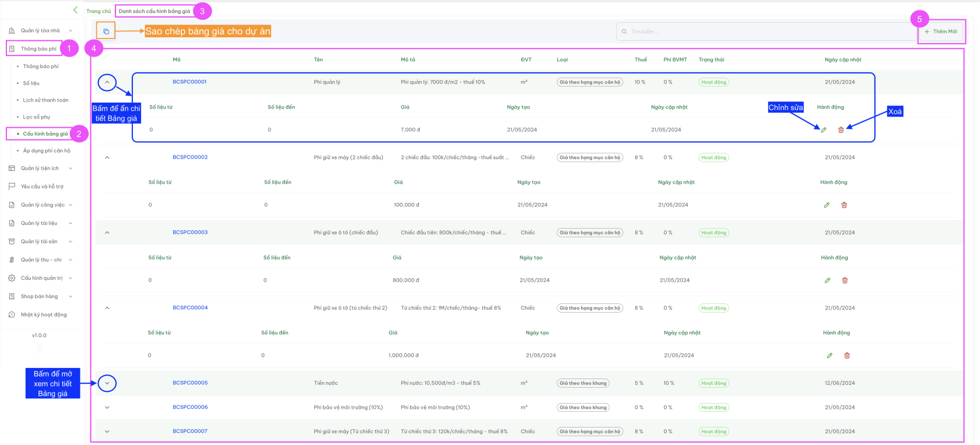The width and height of the screenshot is (980, 445).
Task: Click Giá theo theo khung tag of BCSPC00005
Action: click(x=583, y=383)
